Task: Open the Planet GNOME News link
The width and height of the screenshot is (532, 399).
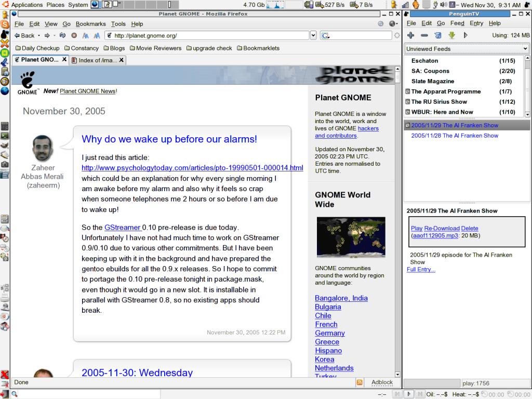Action: (x=87, y=91)
